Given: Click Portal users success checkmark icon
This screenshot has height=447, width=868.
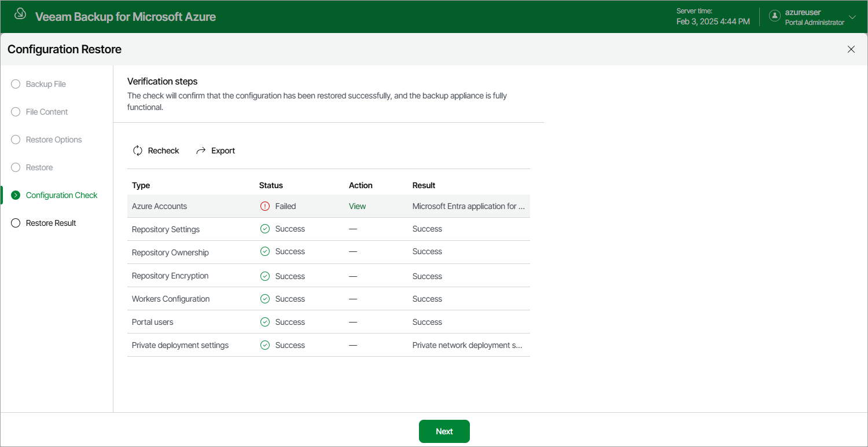Looking at the screenshot, I should click(265, 322).
